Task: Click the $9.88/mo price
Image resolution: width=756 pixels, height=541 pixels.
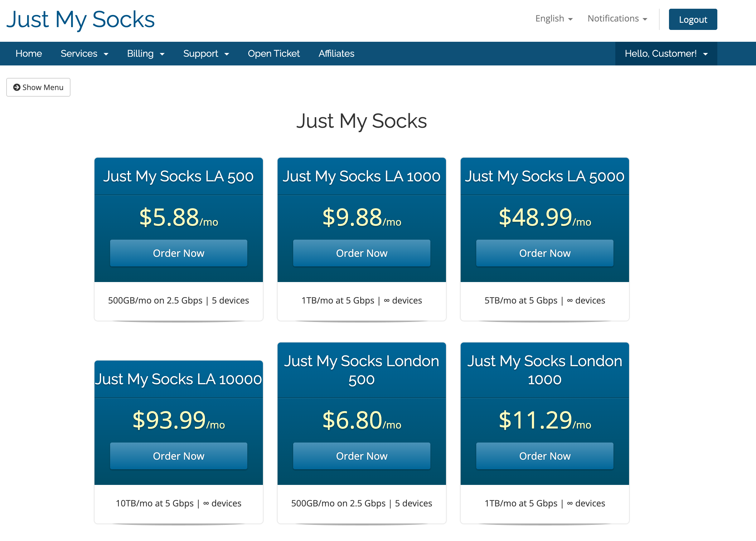Action: pos(362,218)
